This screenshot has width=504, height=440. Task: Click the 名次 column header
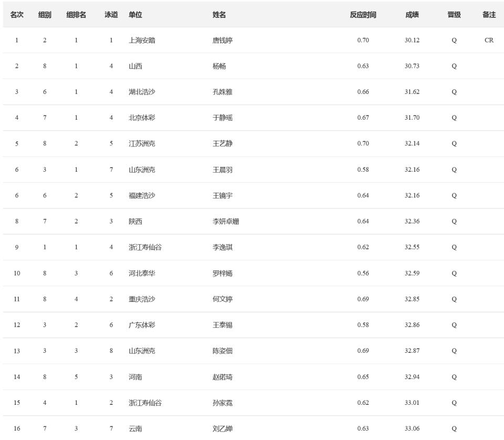tap(17, 15)
